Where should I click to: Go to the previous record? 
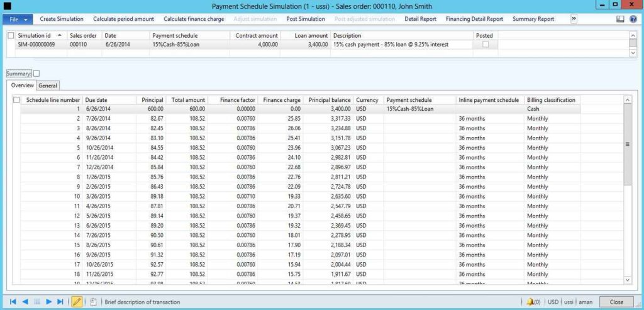25,302
